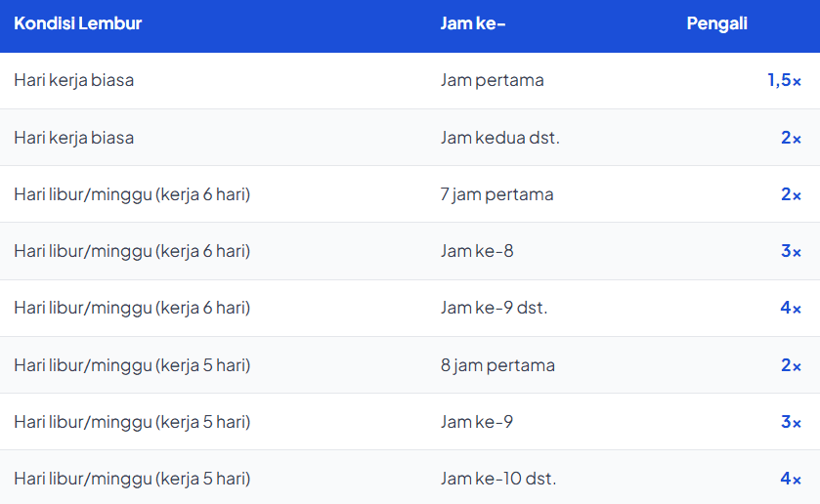Click the Jam ke-9 dst. cell

click(495, 308)
